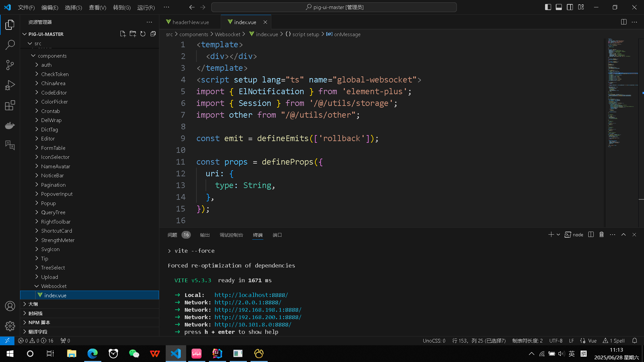Click Websocket in the breadcrumb bar
The height and width of the screenshot is (362, 644).
coord(227,34)
